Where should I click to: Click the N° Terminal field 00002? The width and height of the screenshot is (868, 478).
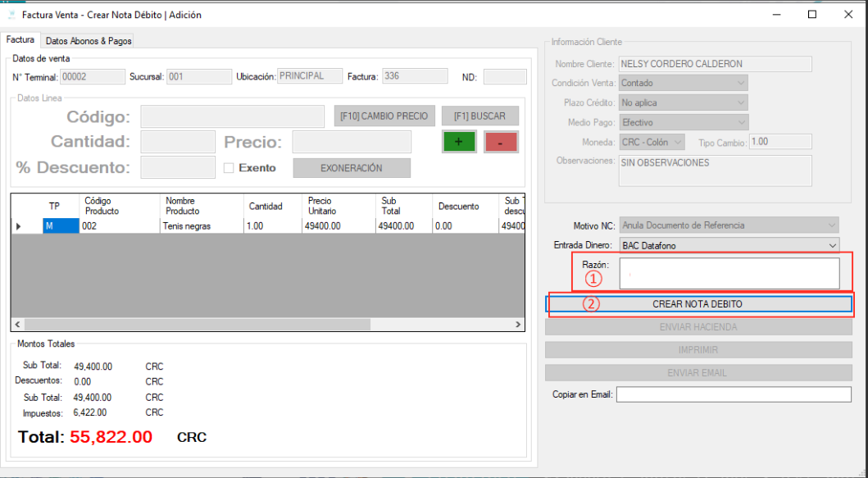coord(93,77)
